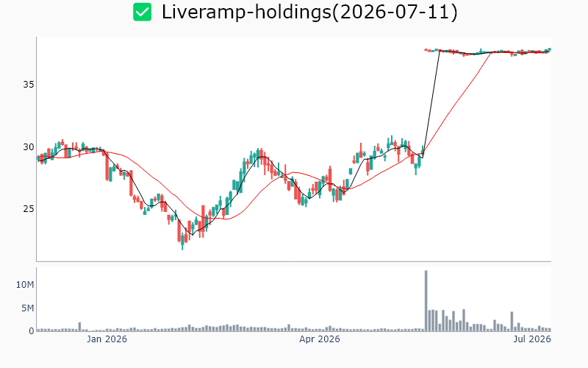Click the small volume spike in December

tap(79, 326)
